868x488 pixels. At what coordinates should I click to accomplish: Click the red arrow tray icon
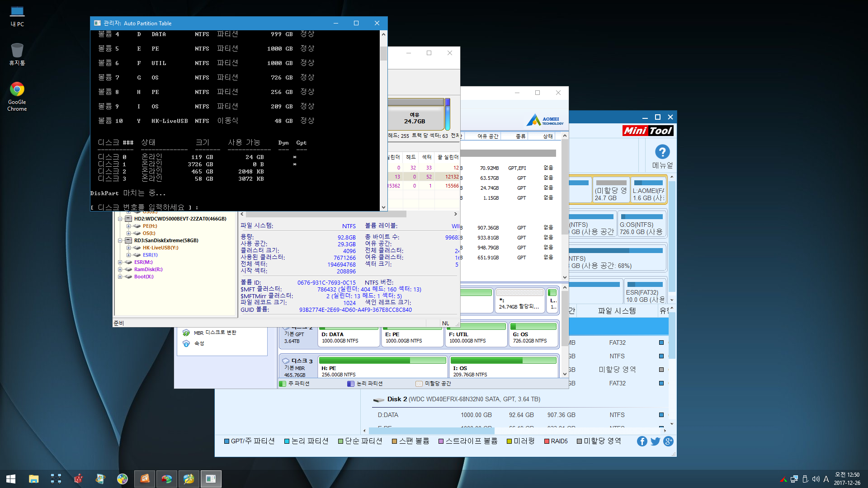783,479
